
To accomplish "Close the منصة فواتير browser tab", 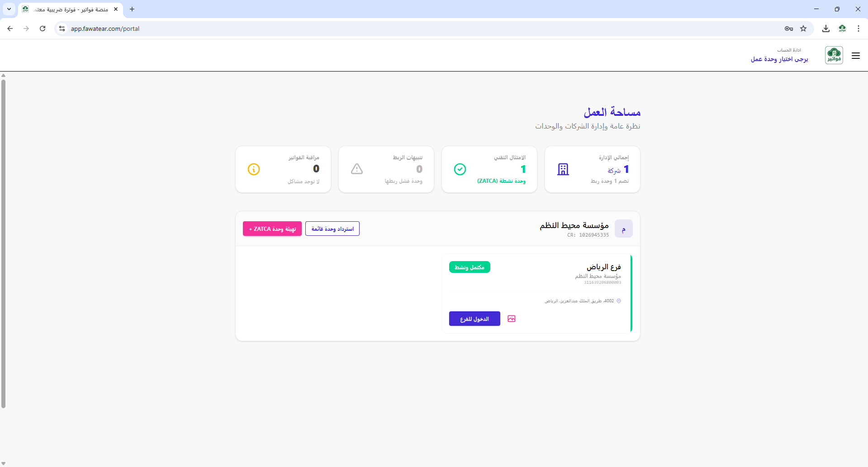I will [116, 9].
